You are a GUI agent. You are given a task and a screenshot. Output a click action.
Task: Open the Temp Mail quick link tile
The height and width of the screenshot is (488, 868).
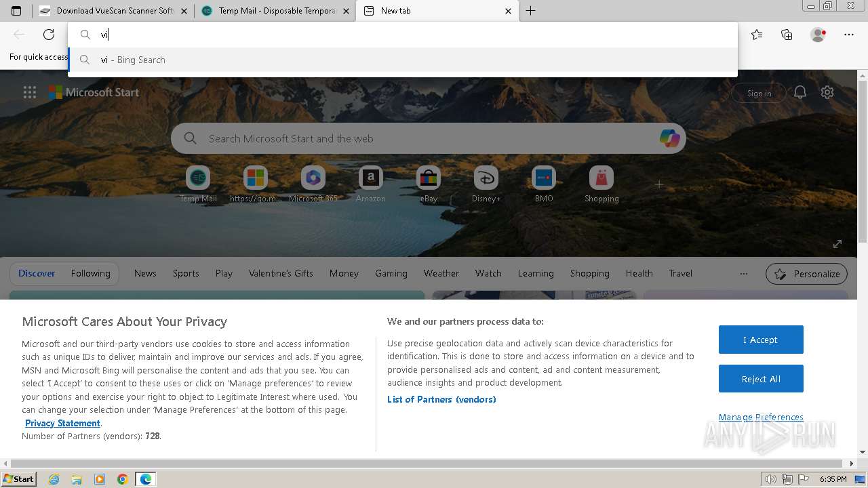tap(198, 184)
